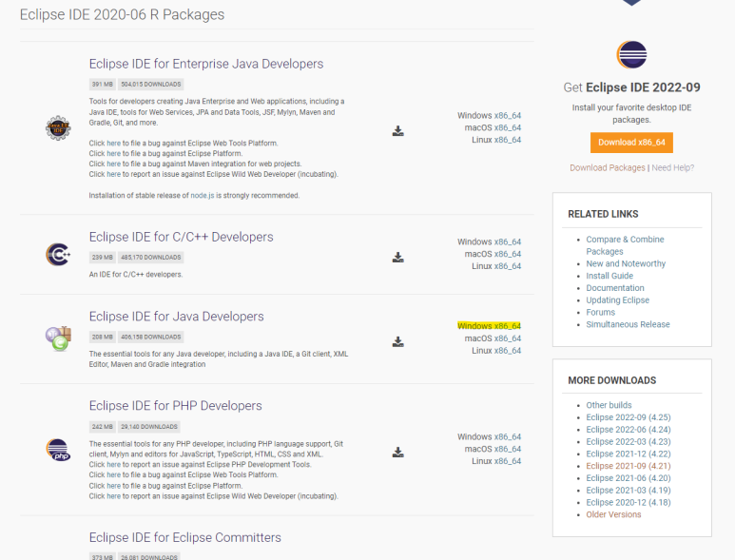
Task: Open the Updating Eclipse link
Action: coord(617,299)
